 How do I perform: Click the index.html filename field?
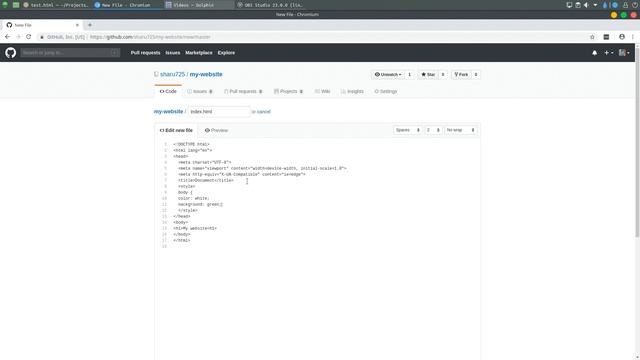(x=219, y=111)
